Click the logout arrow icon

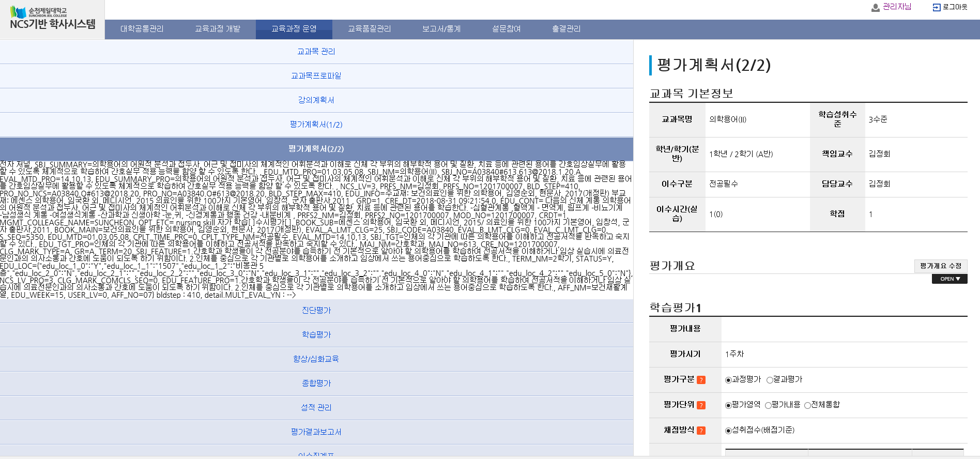point(936,7)
